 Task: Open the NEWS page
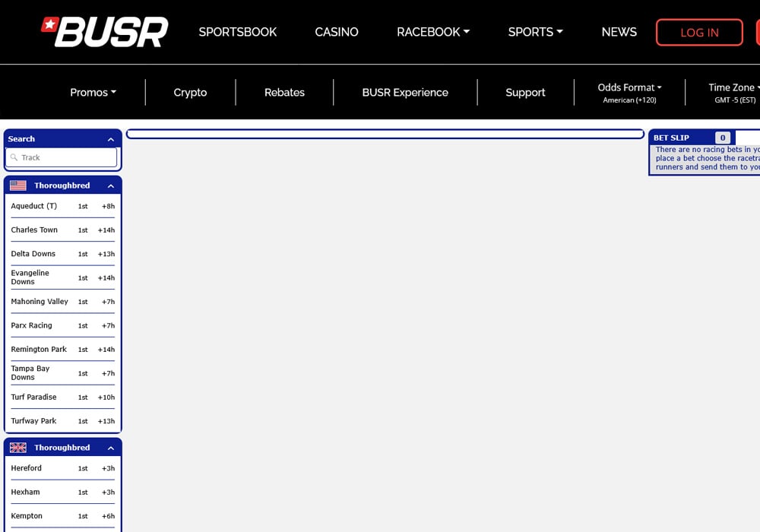[619, 32]
